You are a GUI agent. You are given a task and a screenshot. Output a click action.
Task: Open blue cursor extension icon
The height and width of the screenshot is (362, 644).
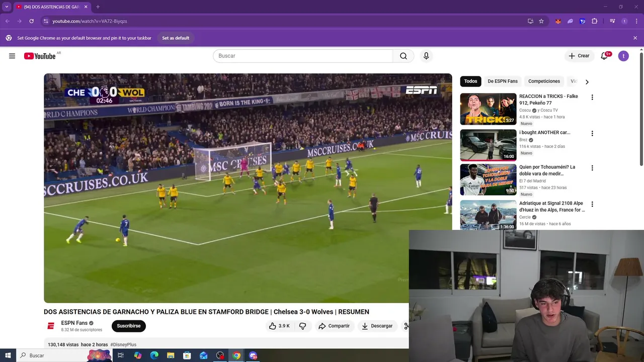click(x=582, y=21)
